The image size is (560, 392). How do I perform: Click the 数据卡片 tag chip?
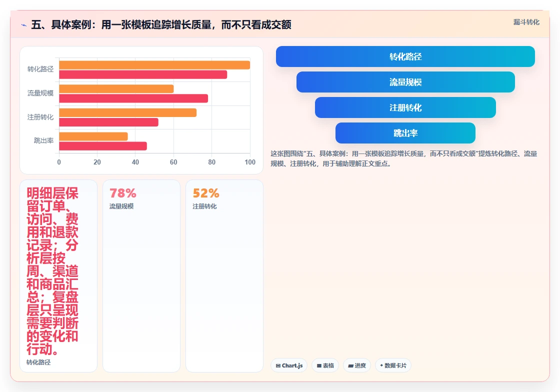click(x=393, y=365)
